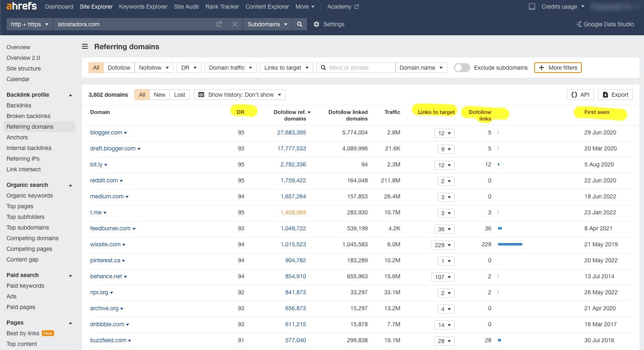This screenshot has width=644, height=350.
Task: Collapse the Paid search section
Action: tap(71, 275)
